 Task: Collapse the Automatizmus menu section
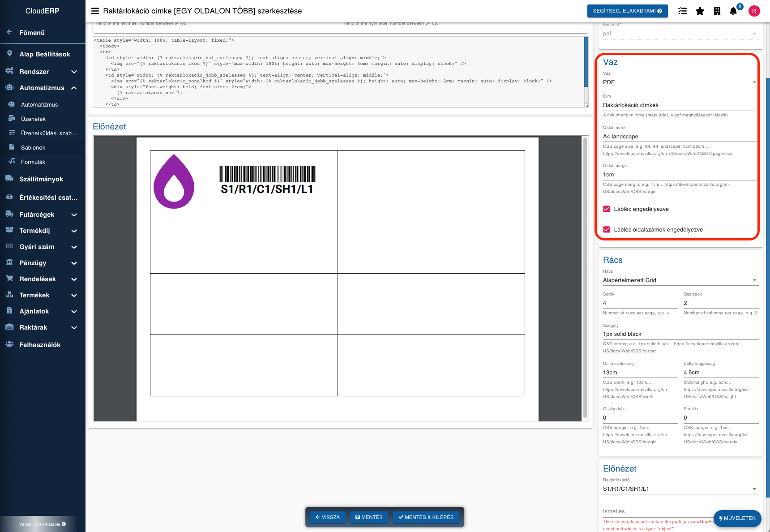[x=74, y=88]
